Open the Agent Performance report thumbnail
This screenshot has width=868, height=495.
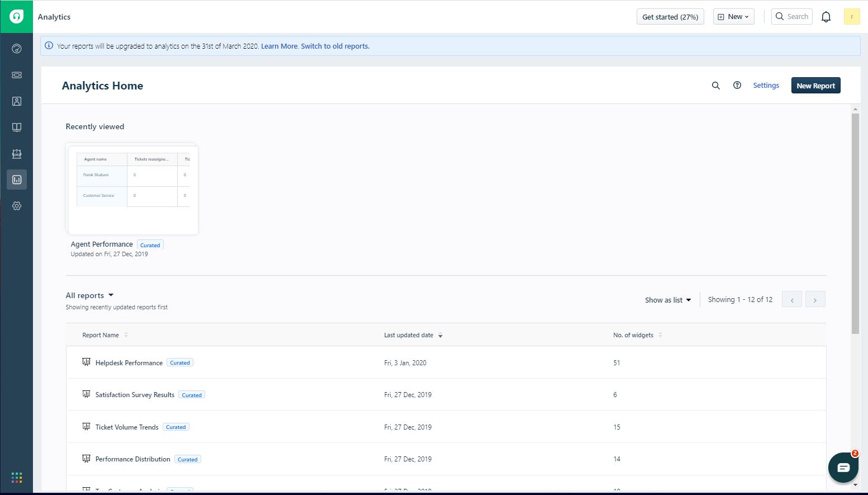132,190
